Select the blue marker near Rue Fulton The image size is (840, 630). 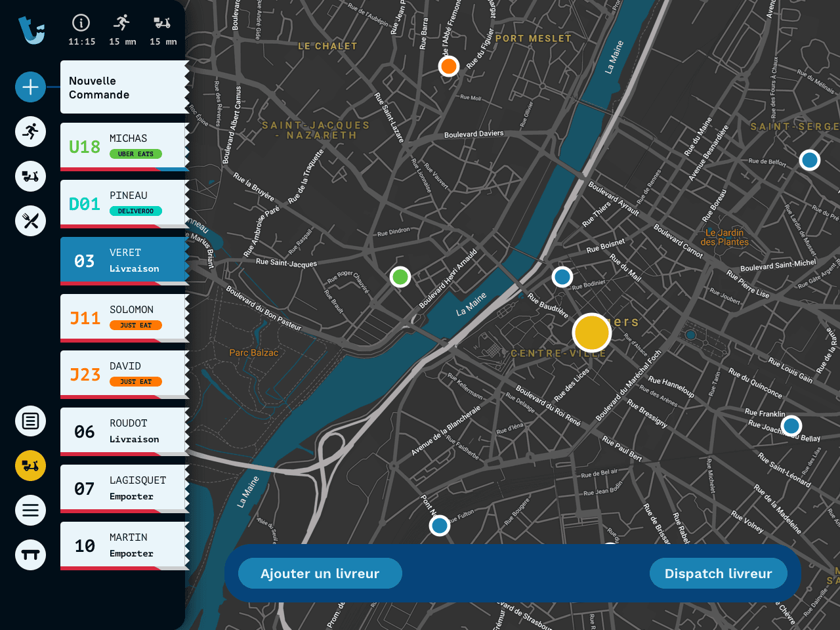tap(440, 525)
